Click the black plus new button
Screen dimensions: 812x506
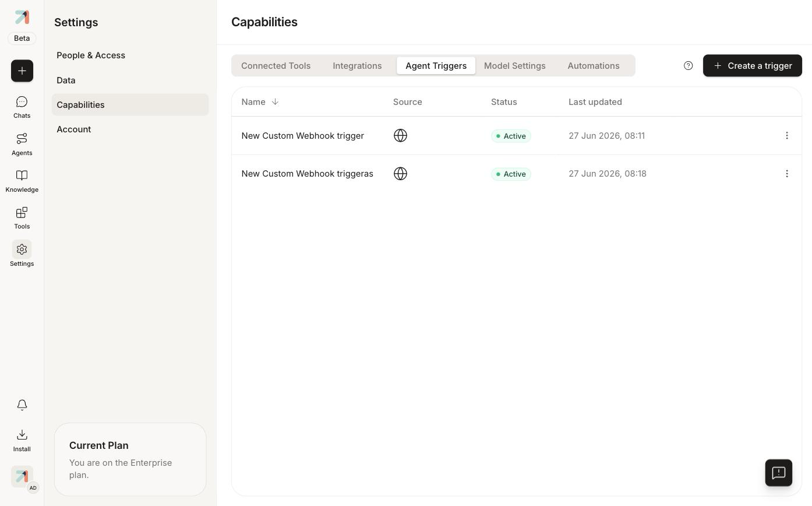click(x=22, y=71)
